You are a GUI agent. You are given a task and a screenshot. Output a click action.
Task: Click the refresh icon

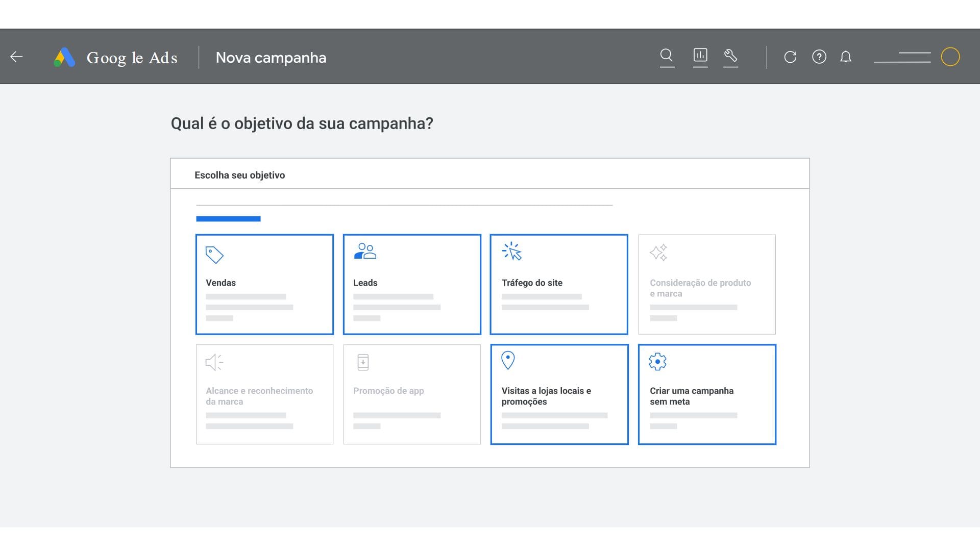tap(790, 57)
